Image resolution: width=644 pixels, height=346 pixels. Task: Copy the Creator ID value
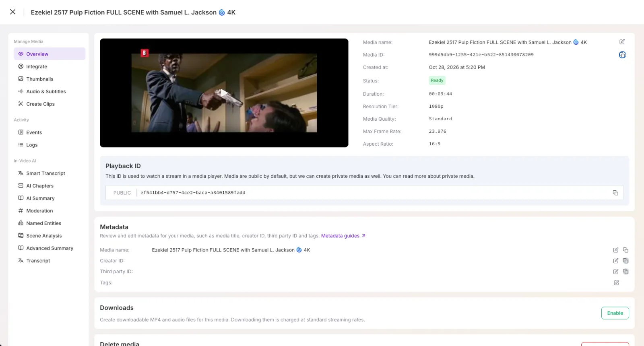point(625,261)
